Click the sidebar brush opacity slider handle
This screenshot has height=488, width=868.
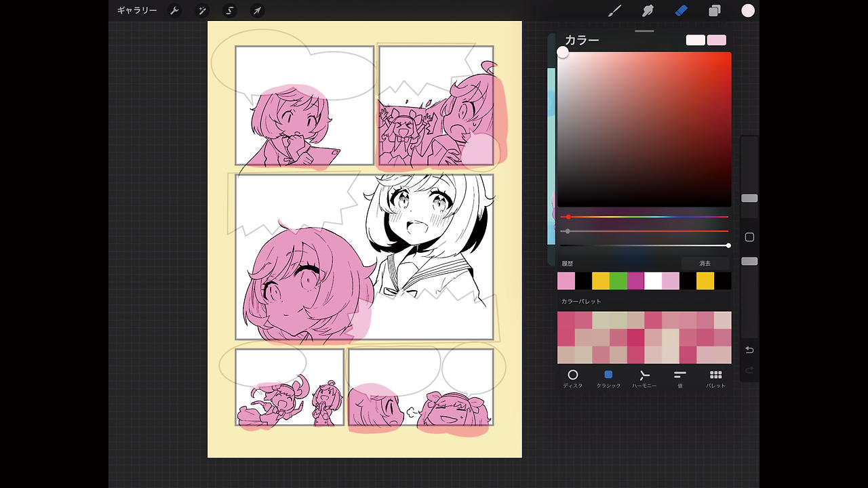[749, 261]
